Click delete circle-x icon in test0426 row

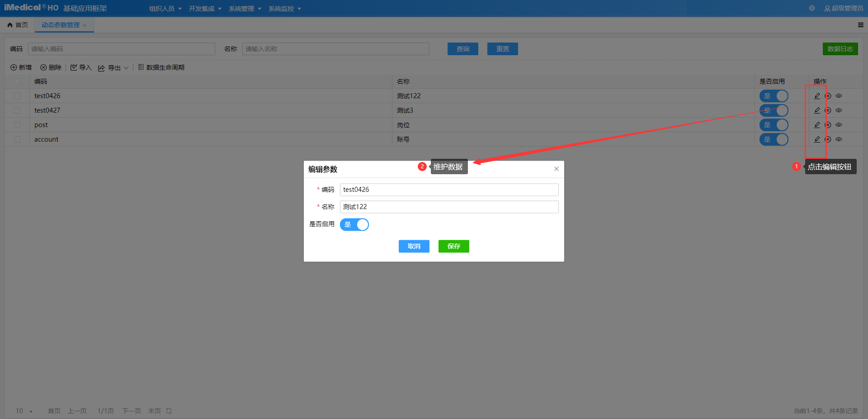828,96
